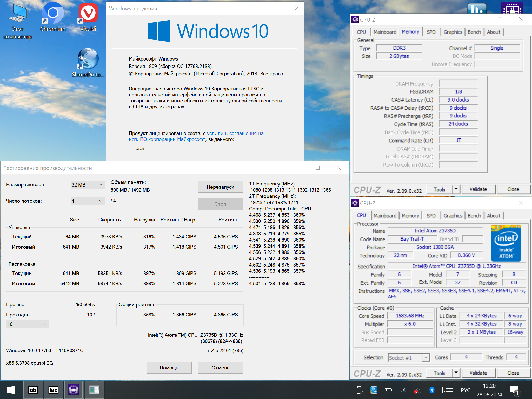532x399 pixels.
Task: Open the SlimjetPortable desktop shortcut
Action: point(88,63)
